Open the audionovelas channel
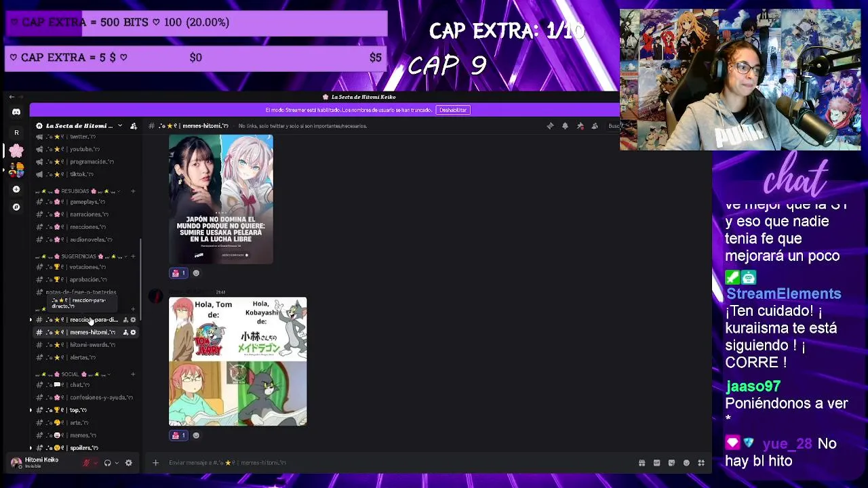The height and width of the screenshot is (488, 868). 86,239
